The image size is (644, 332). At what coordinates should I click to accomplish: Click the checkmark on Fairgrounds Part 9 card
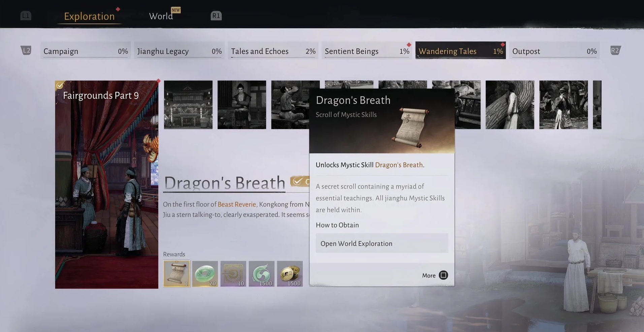click(60, 85)
